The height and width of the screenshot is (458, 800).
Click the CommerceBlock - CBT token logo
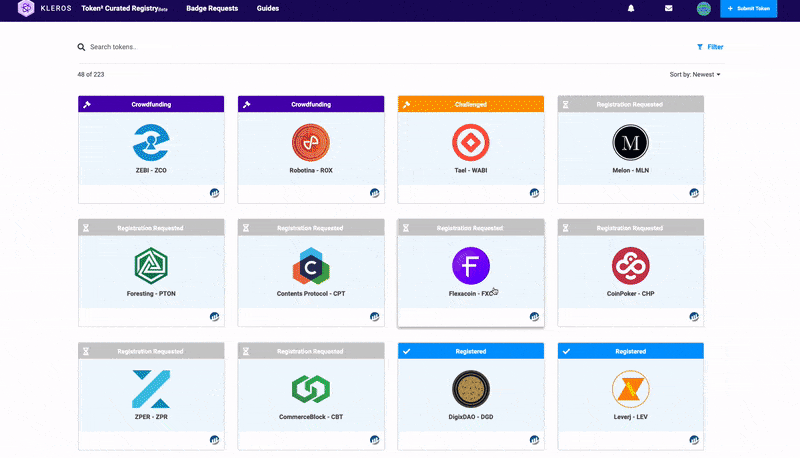pos(311,389)
